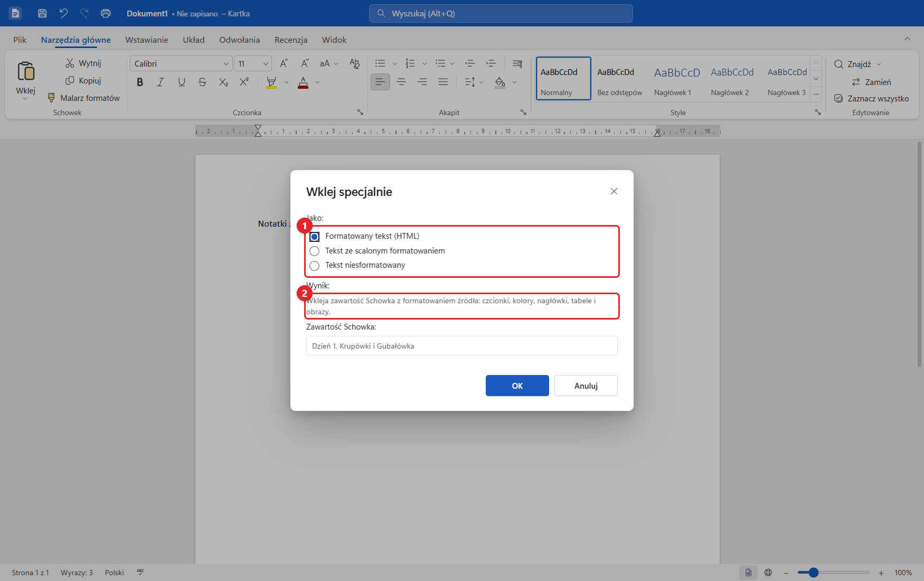924x581 pixels.
Task: Open the Recenzja tab
Action: point(291,40)
